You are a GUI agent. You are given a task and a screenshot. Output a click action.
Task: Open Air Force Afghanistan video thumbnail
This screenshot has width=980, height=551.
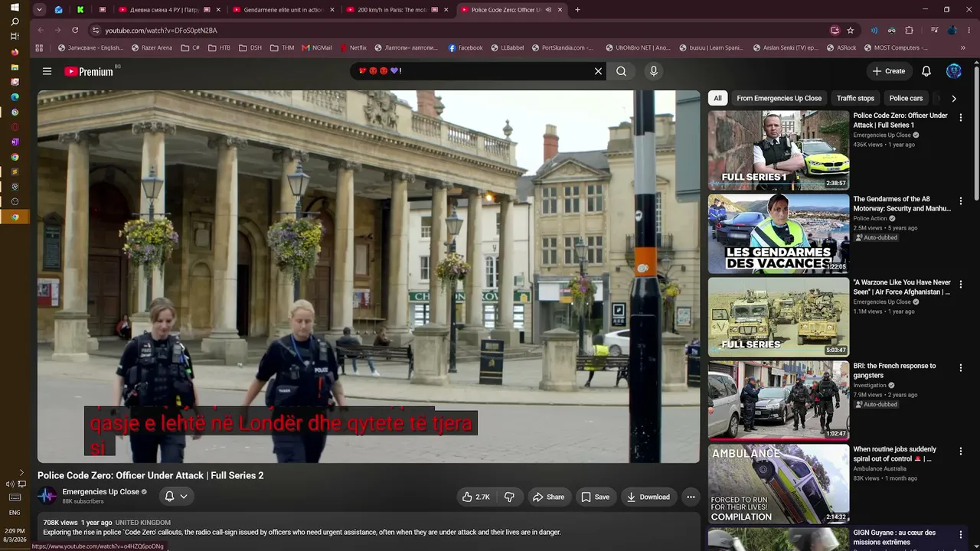point(779,317)
